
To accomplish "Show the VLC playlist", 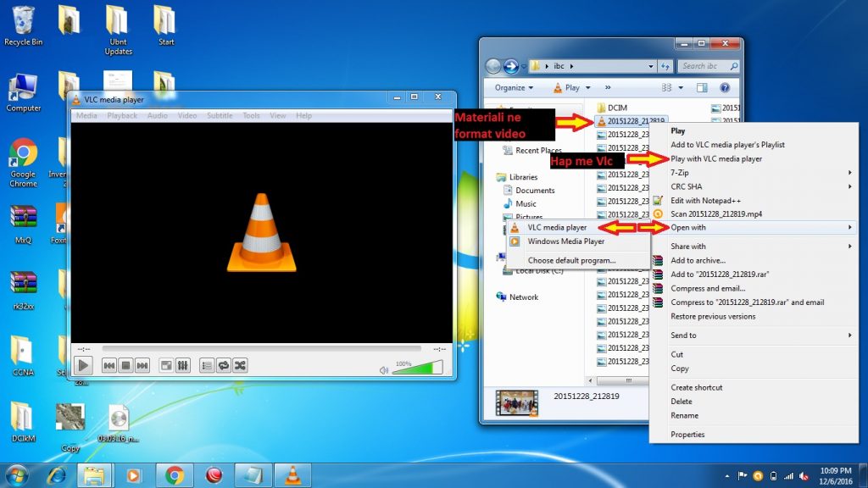I will [207, 365].
